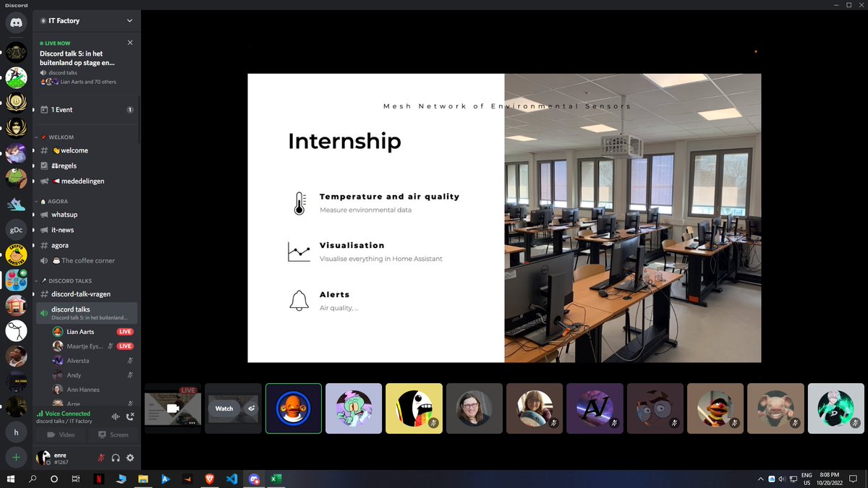Open Visual Studio Code from the taskbar
Screen dimensions: 868x488
232,479
